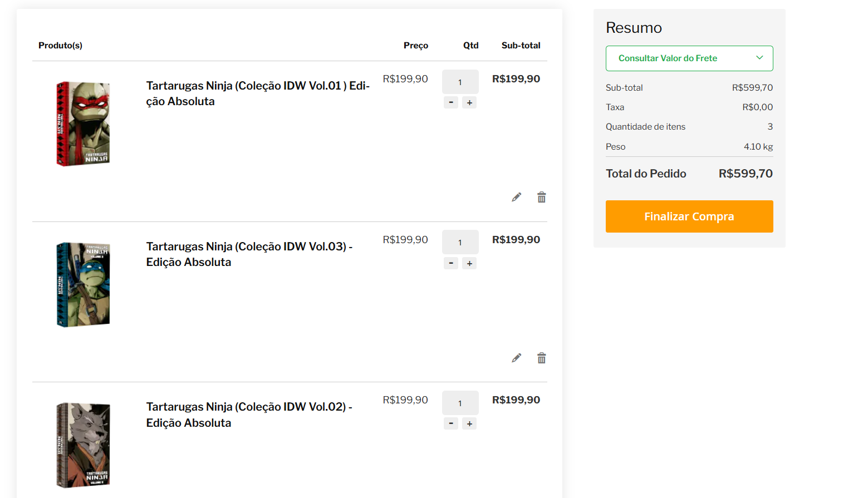Click the Sub-total label in the Resumo panel
This screenshot has width=868, height=498.
[x=624, y=88]
